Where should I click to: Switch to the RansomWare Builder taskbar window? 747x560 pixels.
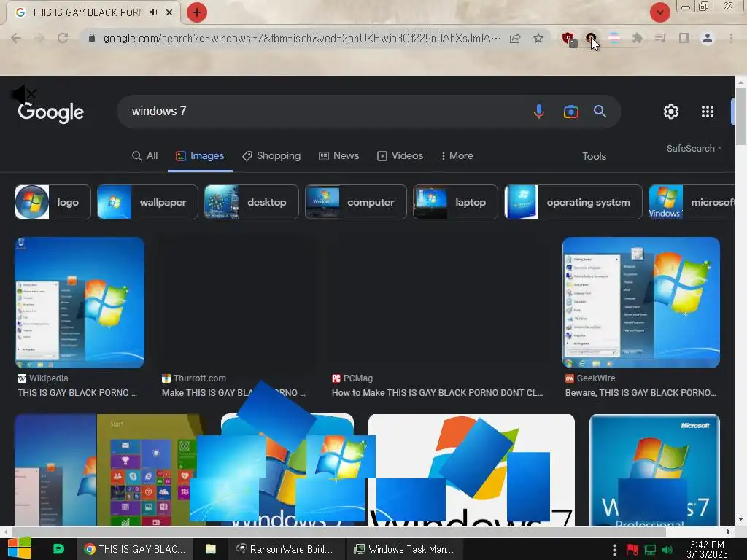point(285,549)
